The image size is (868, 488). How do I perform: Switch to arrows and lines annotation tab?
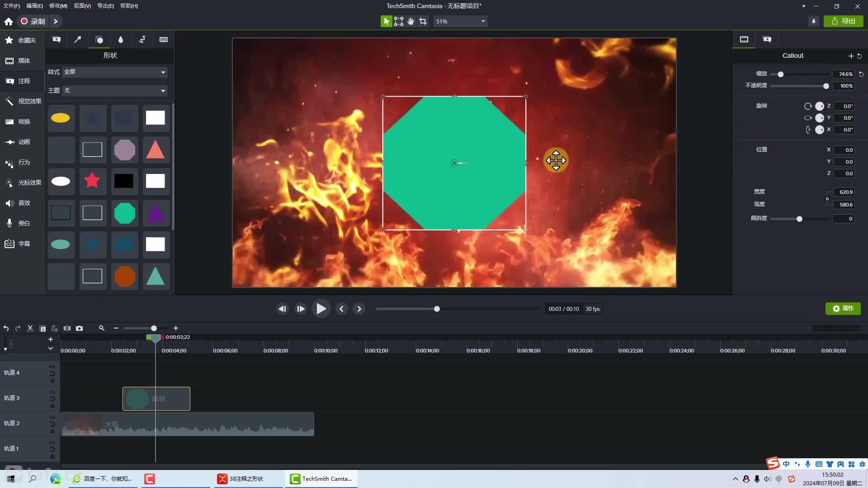78,40
